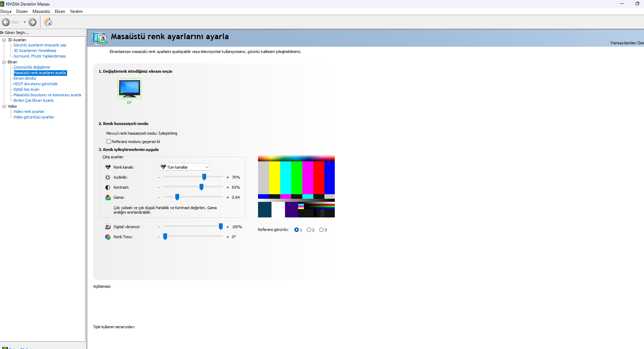This screenshot has height=349, width=644.
Task: Click the Renk kanalı color icon
Action: tap(108, 167)
